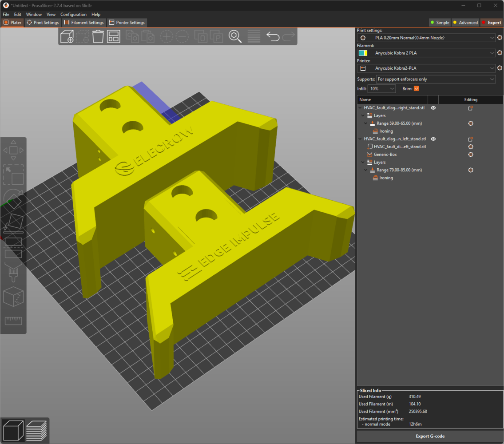Switch to Advanced mode

coord(465,23)
